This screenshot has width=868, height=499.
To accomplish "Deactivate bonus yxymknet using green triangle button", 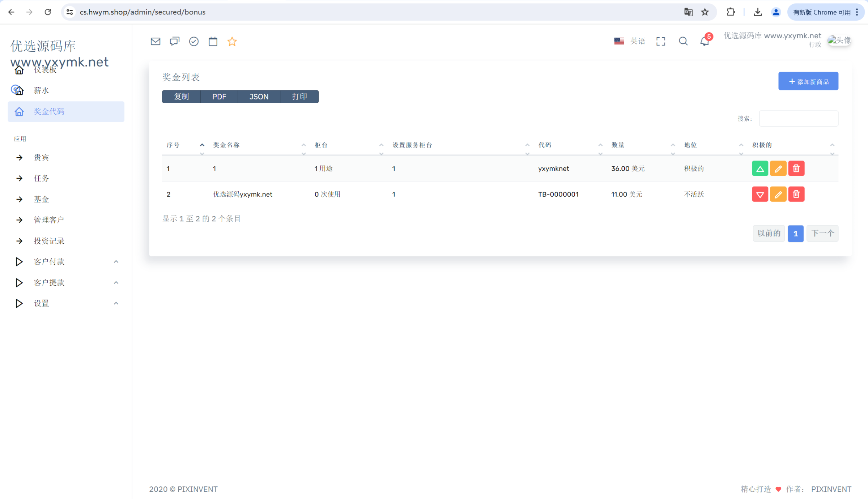I will coord(760,169).
